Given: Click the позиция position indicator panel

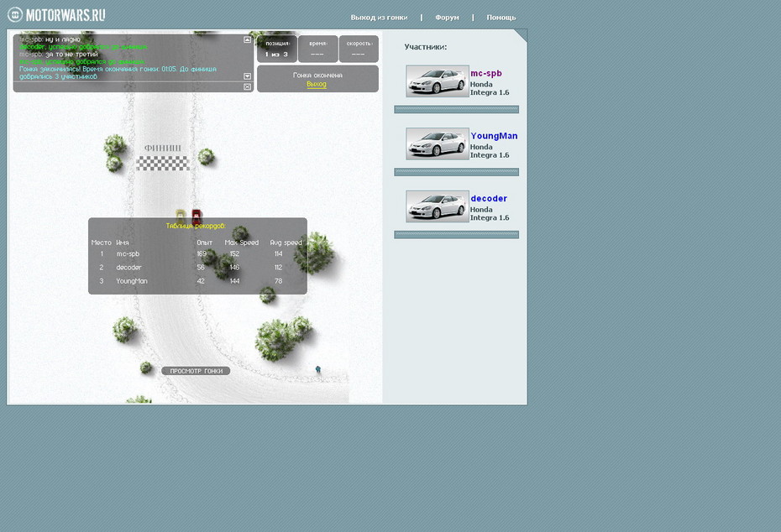Looking at the screenshot, I should click(277, 49).
